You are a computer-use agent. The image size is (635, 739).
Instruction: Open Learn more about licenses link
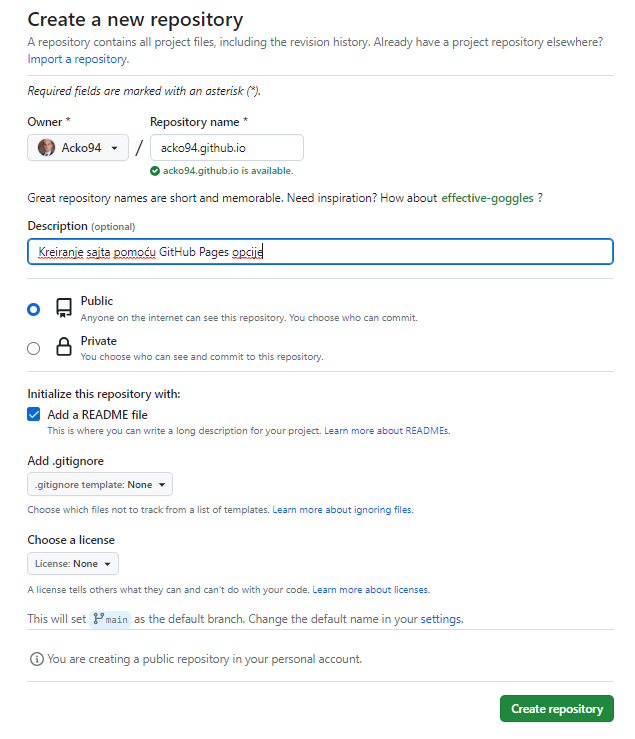(x=371, y=590)
